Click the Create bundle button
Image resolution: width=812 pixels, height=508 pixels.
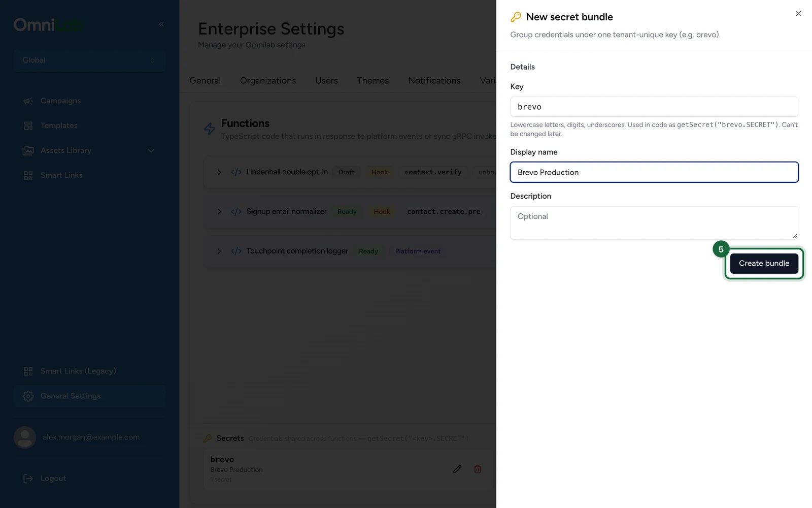click(x=764, y=263)
